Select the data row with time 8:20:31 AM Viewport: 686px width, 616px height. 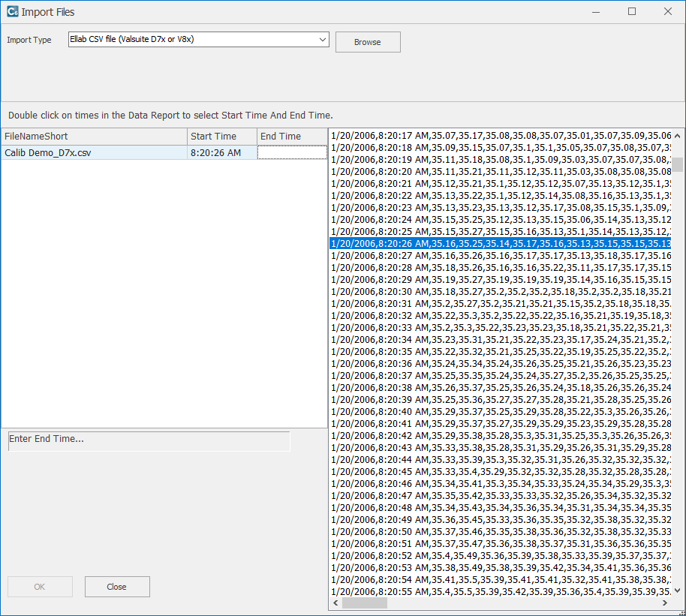point(501,304)
